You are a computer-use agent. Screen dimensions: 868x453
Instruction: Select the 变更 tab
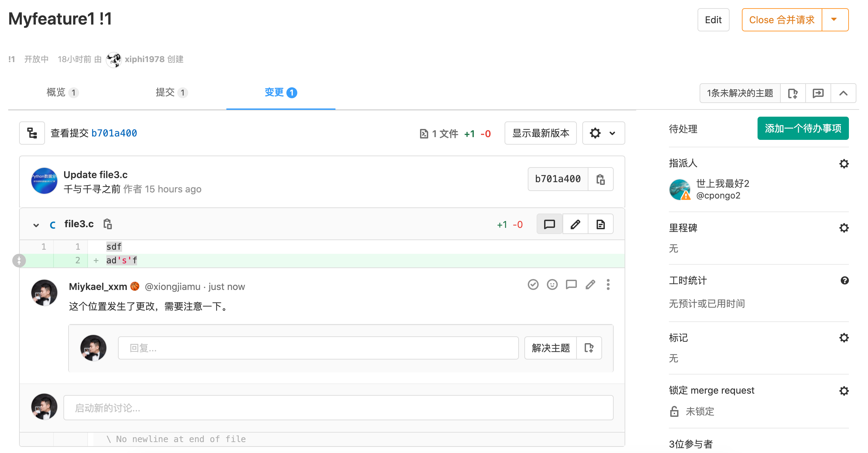pos(281,92)
